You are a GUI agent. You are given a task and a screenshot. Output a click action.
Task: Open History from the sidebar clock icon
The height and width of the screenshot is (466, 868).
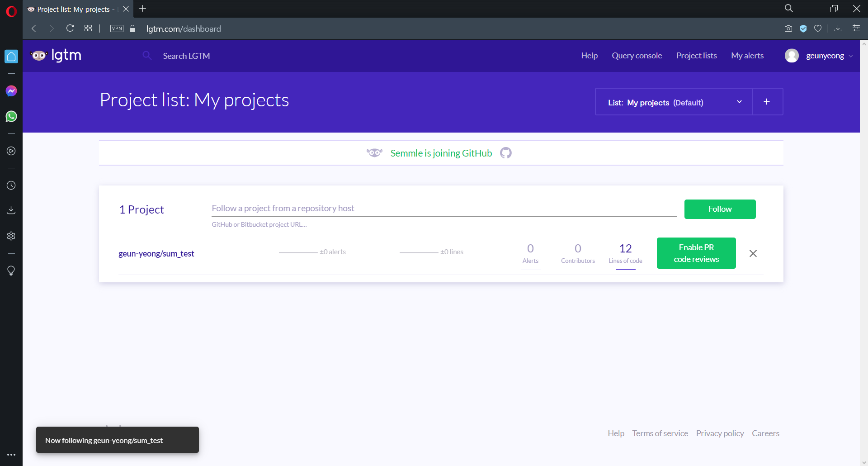tap(11, 185)
